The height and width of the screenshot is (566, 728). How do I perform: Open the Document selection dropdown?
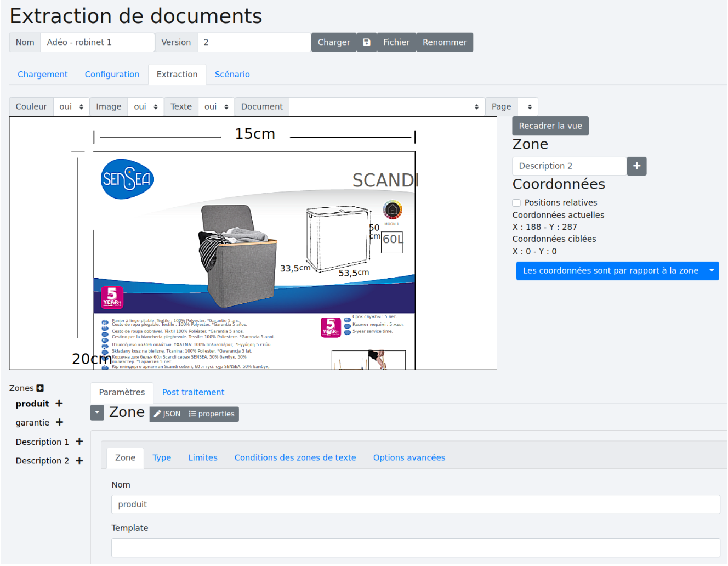386,107
